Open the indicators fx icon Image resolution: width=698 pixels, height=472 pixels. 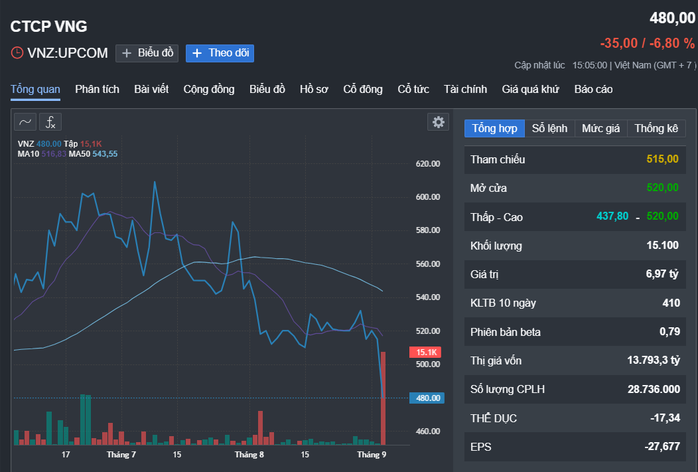pyautogui.click(x=50, y=122)
